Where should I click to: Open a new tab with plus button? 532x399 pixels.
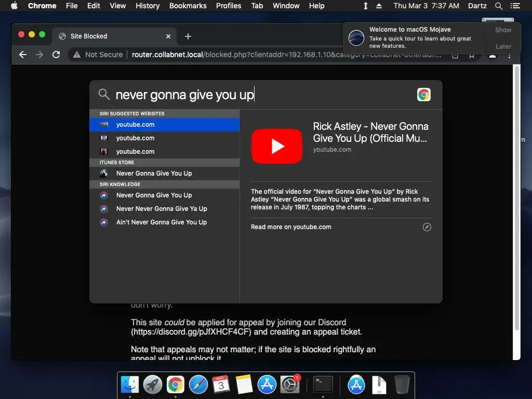point(188,36)
